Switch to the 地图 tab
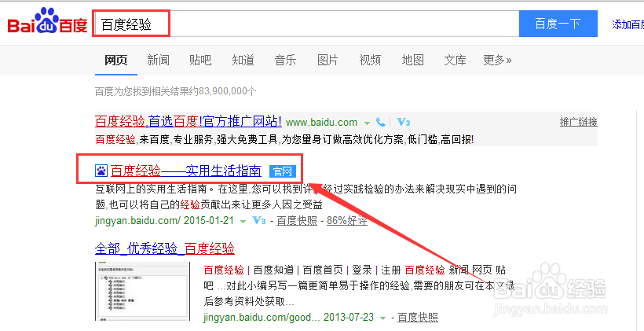The image size is (644, 331). coord(413,60)
